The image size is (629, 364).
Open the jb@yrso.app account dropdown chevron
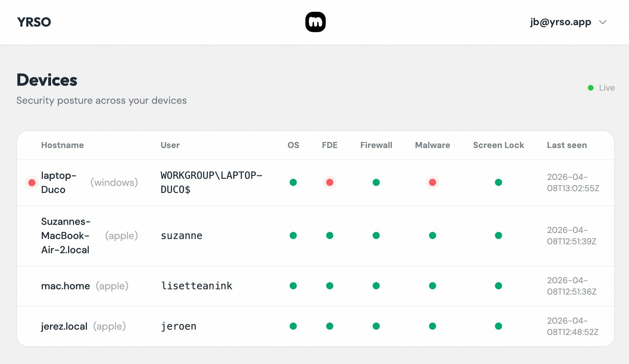tap(603, 22)
